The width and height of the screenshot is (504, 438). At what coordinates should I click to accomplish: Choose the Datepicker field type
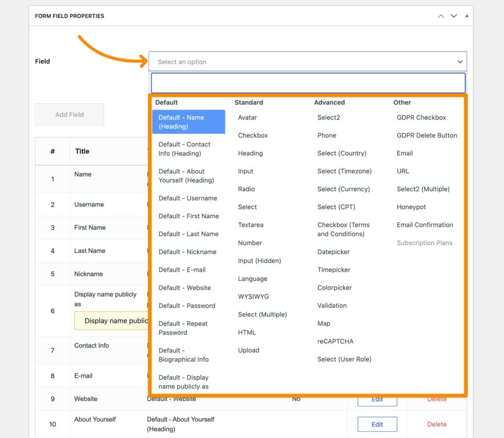333,252
